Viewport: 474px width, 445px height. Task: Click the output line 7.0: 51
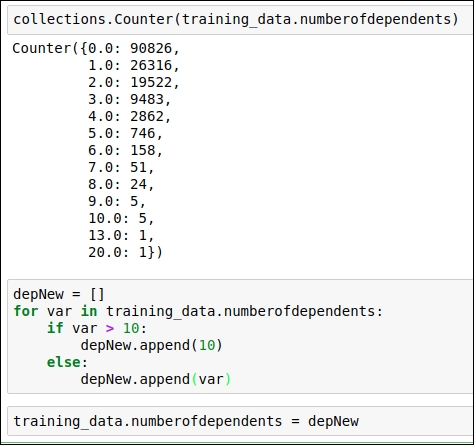[x=121, y=167]
